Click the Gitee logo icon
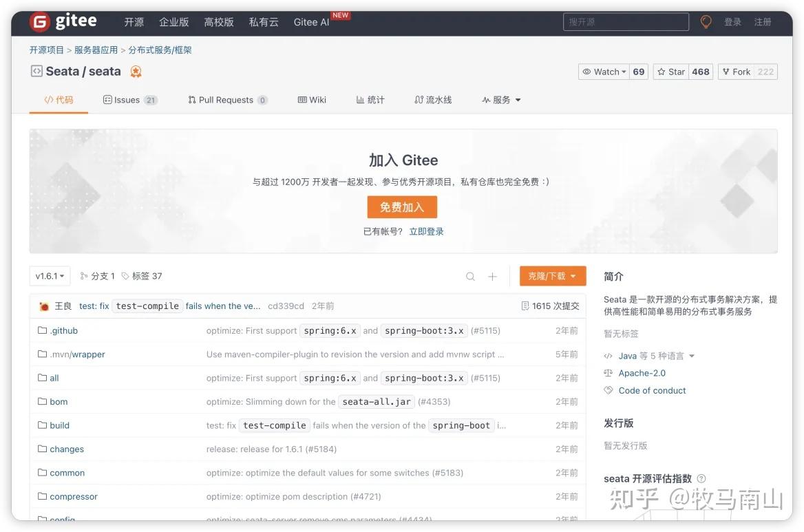Viewport: 804px width, 532px height. click(39, 21)
